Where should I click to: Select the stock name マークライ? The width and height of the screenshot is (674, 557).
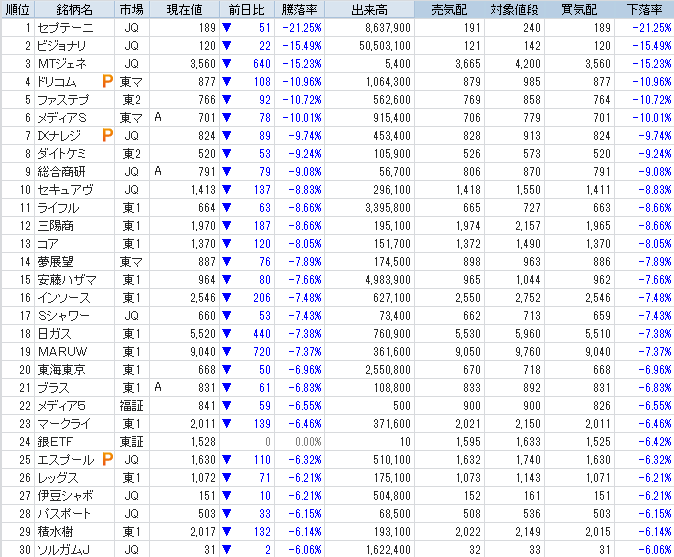[x=64, y=424]
